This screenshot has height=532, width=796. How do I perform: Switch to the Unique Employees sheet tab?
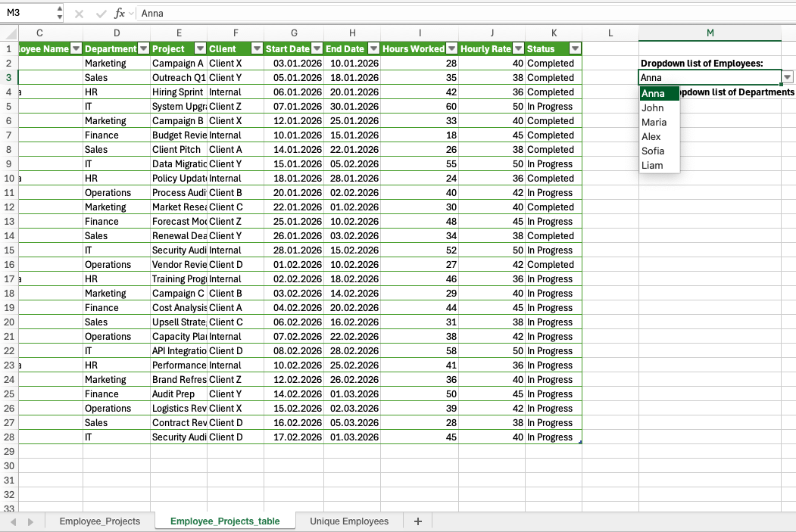click(349, 521)
